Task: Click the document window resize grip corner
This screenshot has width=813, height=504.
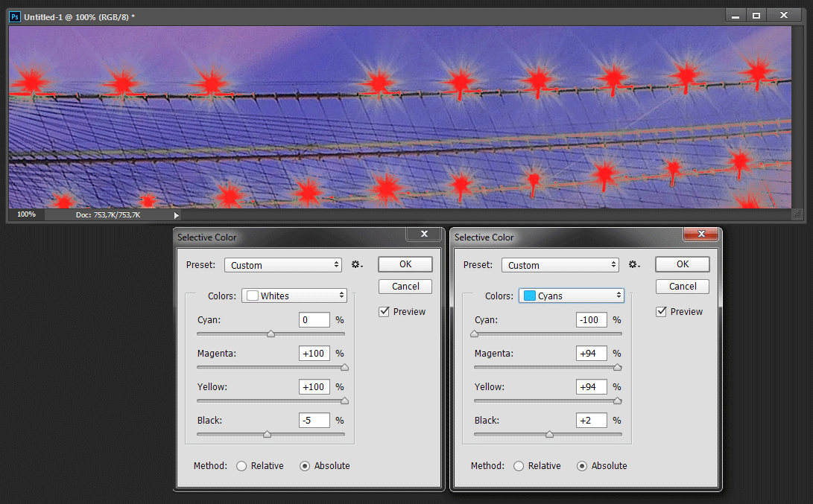Action: pos(797,214)
